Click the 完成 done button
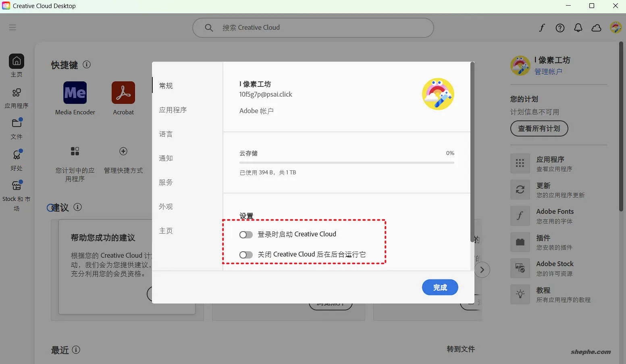 [440, 287]
